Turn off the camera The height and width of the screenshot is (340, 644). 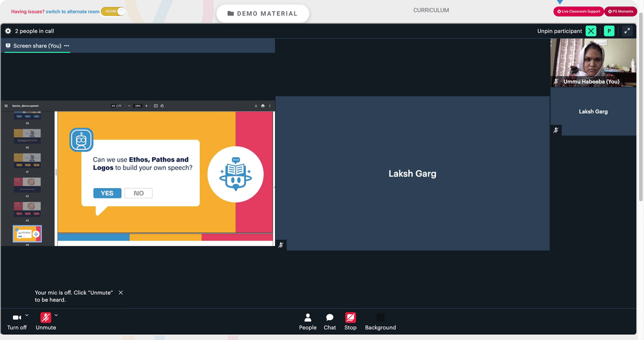(17, 321)
